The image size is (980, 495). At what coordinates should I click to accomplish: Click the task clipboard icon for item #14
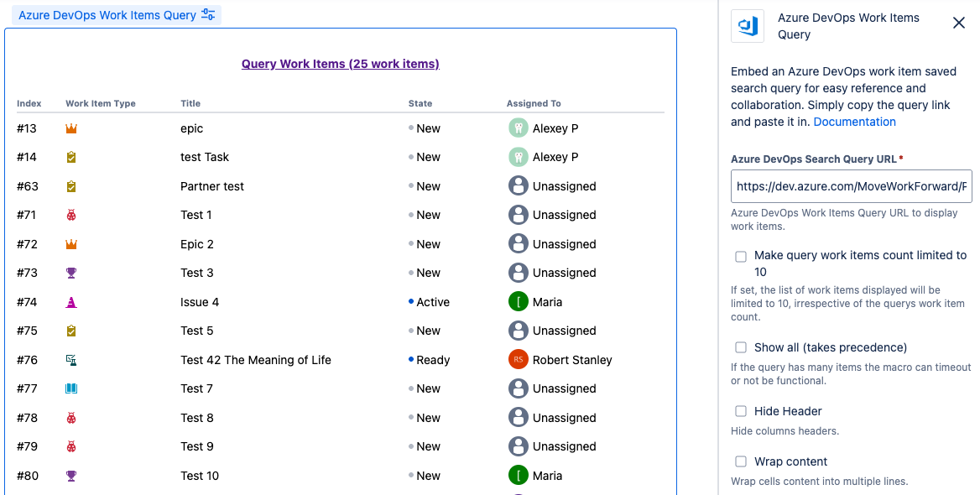click(71, 157)
